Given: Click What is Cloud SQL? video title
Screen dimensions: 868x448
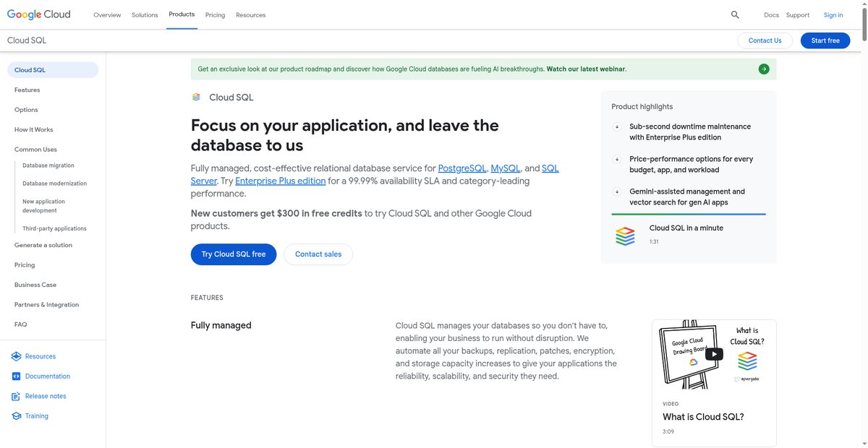Looking at the screenshot, I should pos(703,417).
